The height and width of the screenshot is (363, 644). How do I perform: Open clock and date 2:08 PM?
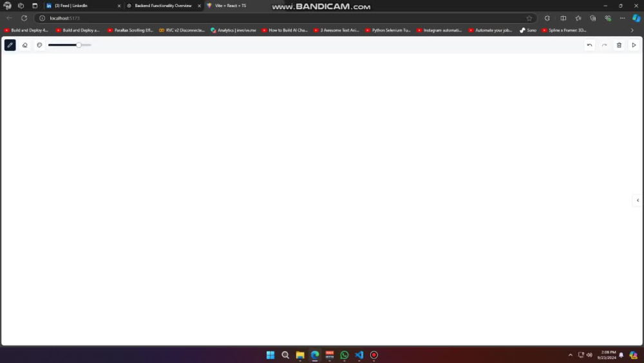pyautogui.click(x=607, y=355)
